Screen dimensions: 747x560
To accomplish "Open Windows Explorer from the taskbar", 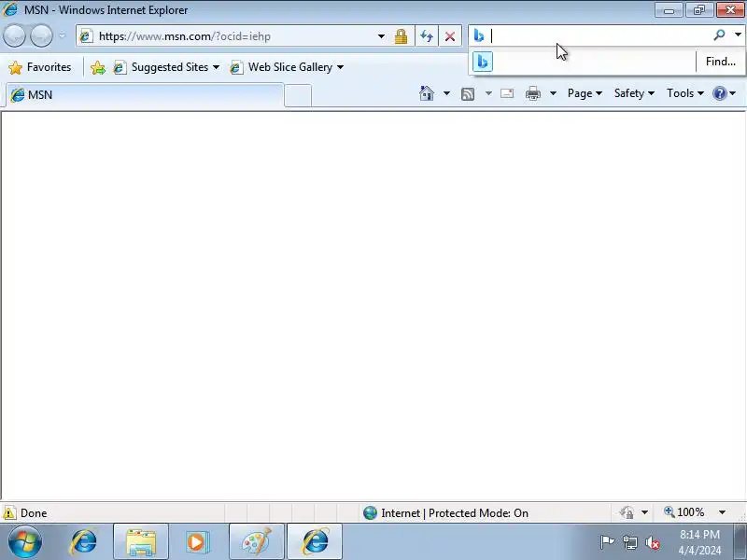I will pos(141,542).
